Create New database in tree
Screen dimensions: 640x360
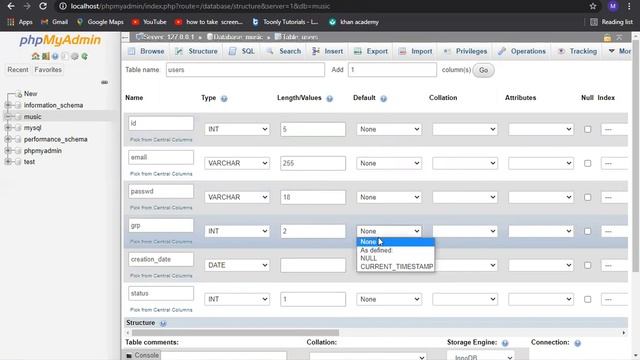point(30,93)
